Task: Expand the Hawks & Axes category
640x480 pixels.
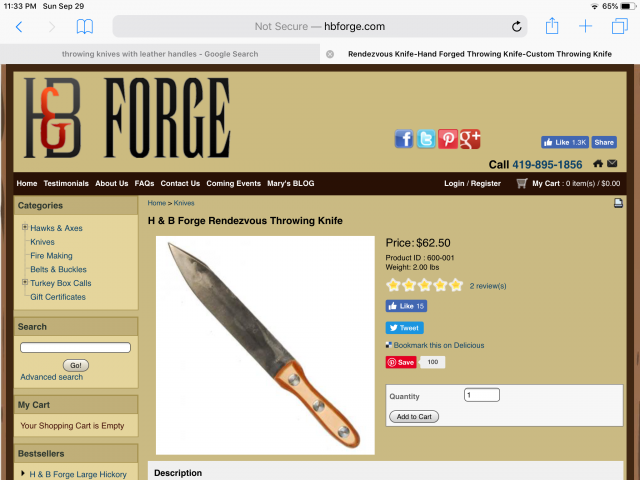Action: pyautogui.click(x=25, y=227)
